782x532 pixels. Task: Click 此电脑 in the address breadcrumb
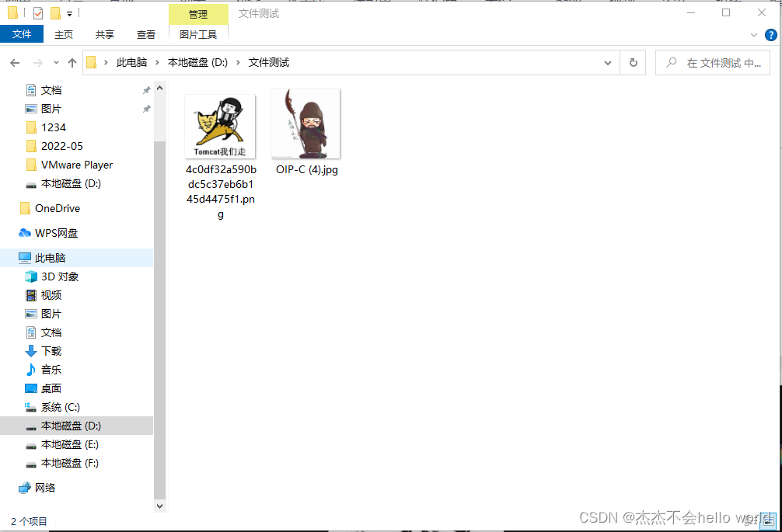pos(131,63)
